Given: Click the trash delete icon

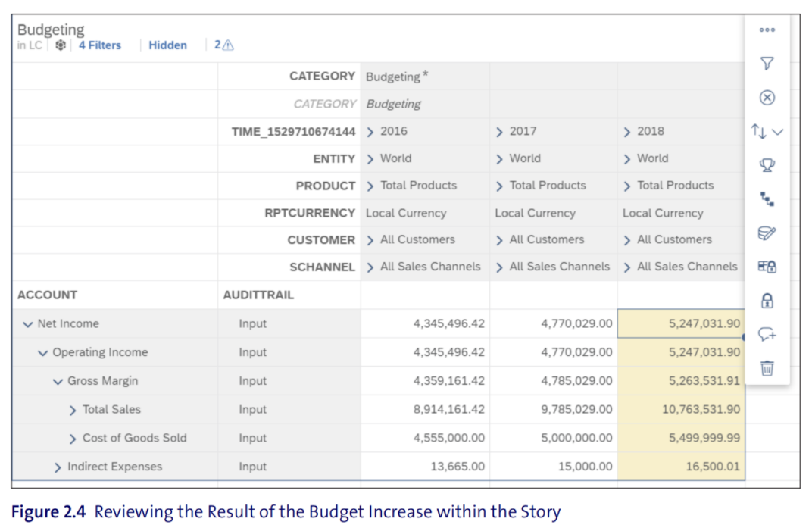Looking at the screenshot, I should 767,368.
